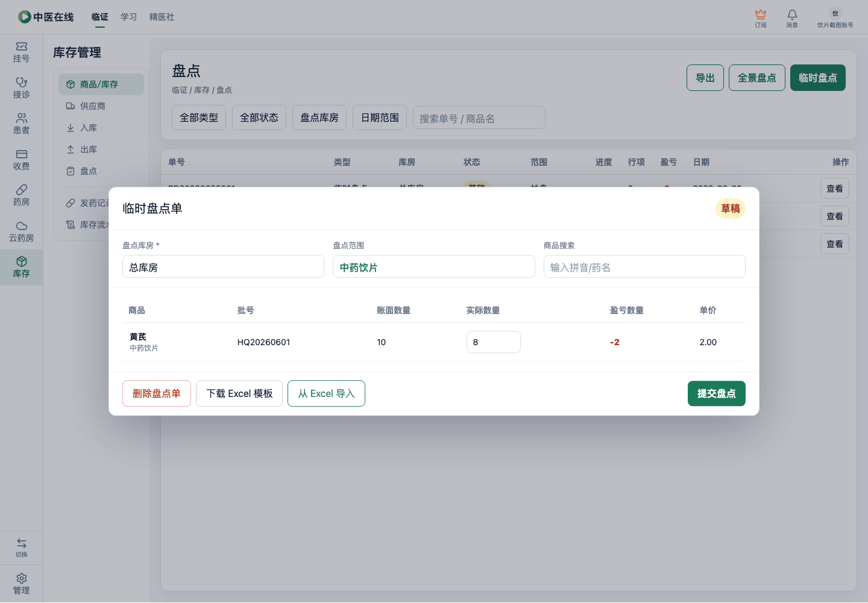Image resolution: width=868 pixels, height=603 pixels.
Task: Open 库存流水 inventory ledger item
Action: pos(87,225)
